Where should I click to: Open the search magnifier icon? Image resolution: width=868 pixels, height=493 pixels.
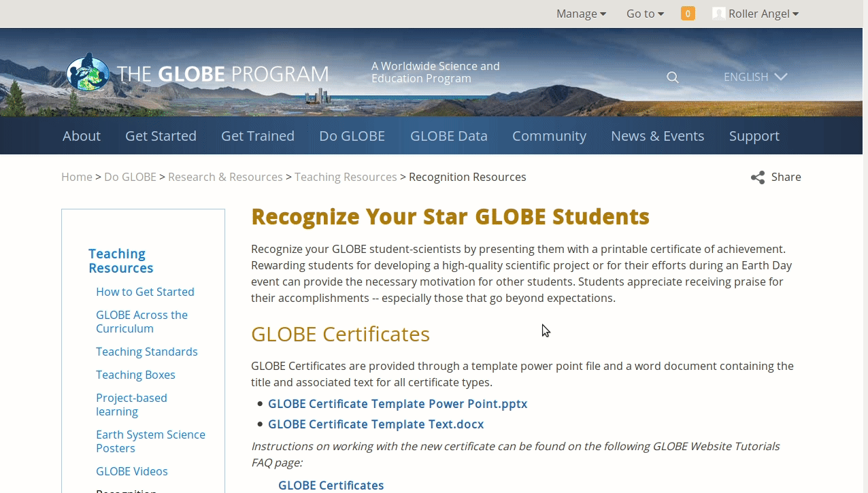coord(673,78)
